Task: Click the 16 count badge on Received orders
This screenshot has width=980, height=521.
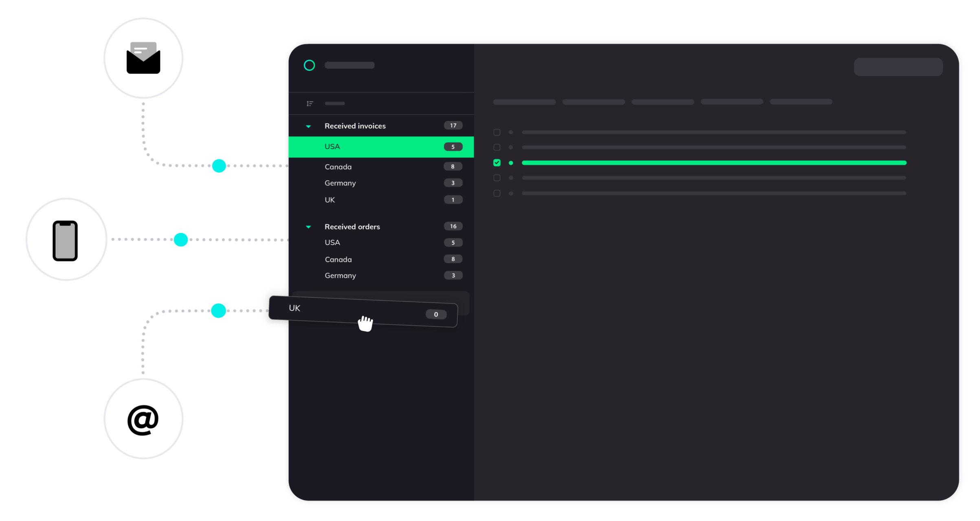Action: click(453, 226)
